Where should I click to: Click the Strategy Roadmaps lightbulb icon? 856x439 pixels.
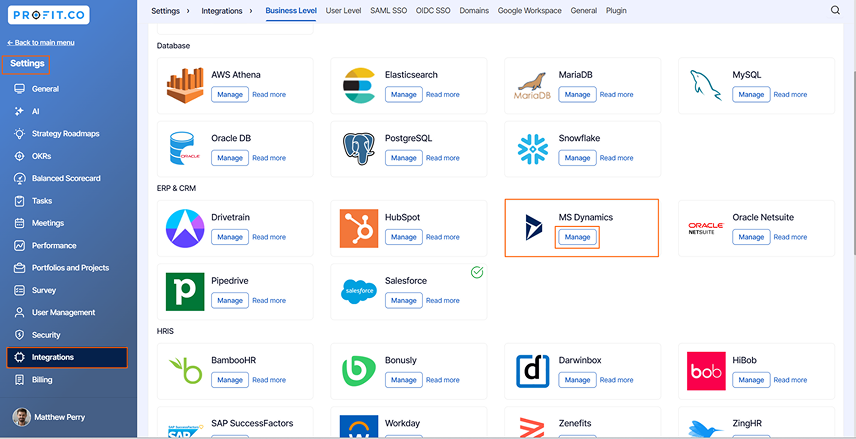(x=20, y=134)
